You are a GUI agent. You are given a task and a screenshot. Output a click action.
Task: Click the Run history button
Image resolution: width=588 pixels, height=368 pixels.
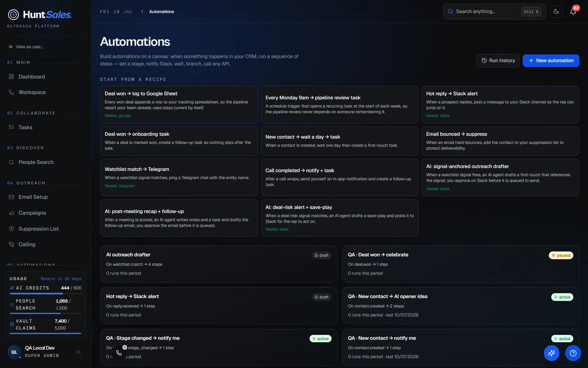[x=498, y=61]
